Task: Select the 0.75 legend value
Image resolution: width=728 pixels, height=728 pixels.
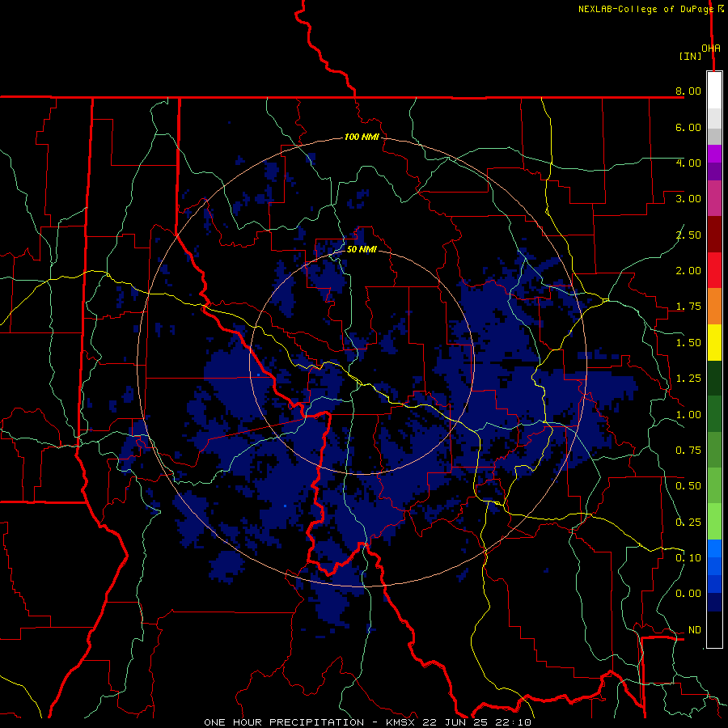Action: (x=688, y=451)
